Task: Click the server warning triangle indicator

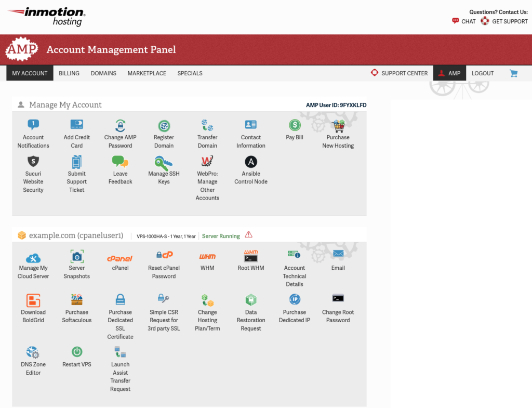Action: click(x=248, y=234)
